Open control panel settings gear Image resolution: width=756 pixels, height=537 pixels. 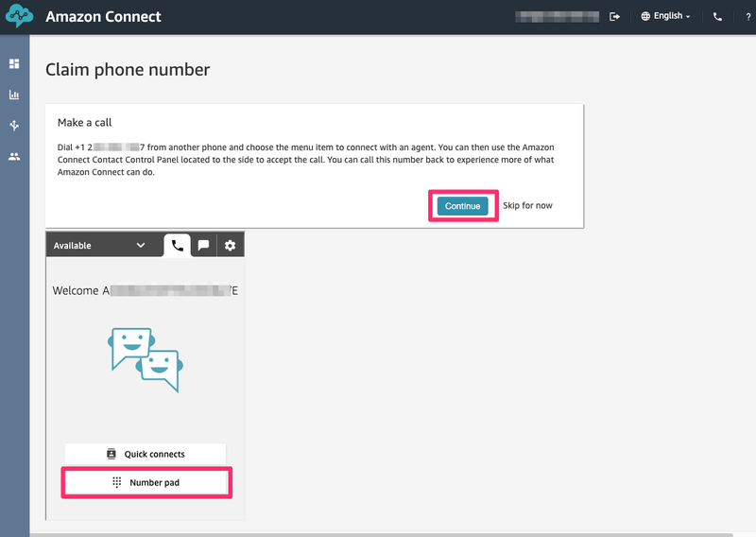pyautogui.click(x=230, y=245)
